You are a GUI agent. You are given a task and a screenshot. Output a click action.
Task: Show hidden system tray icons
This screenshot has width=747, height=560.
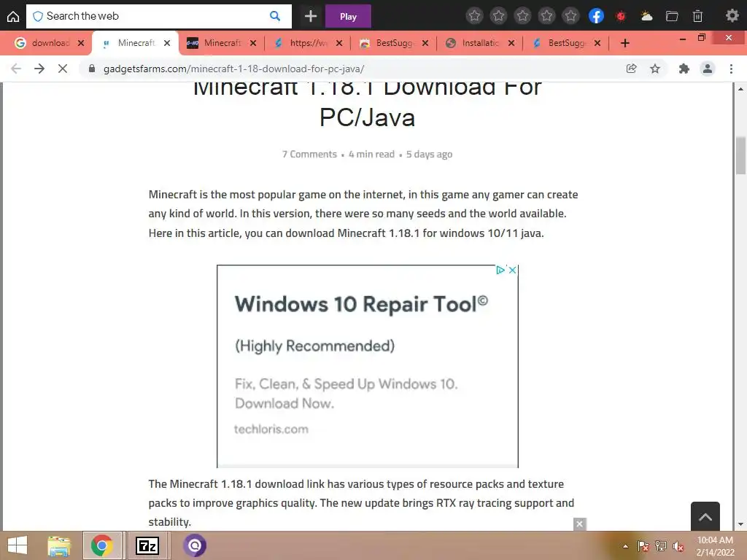pyautogui.click(x=625, y=546)
